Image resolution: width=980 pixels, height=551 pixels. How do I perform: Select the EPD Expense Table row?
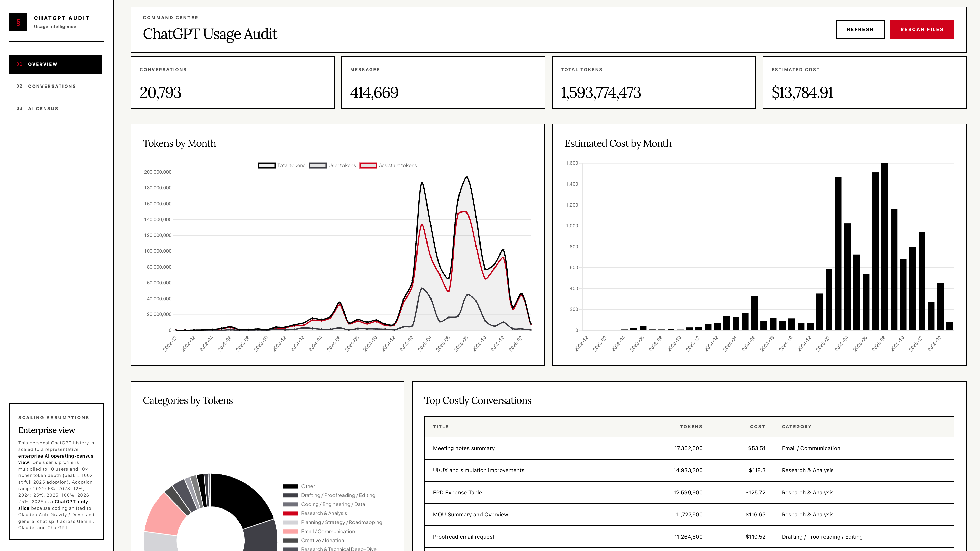tap(689, 492)
